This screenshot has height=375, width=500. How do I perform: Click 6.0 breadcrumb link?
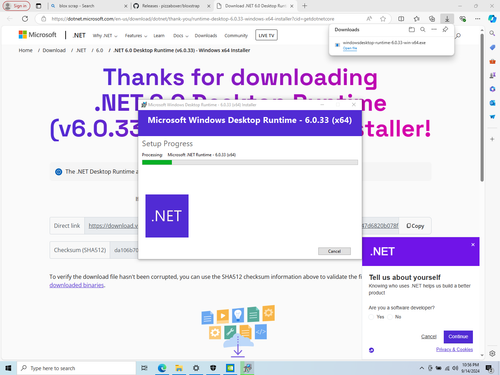coord(99,50)
